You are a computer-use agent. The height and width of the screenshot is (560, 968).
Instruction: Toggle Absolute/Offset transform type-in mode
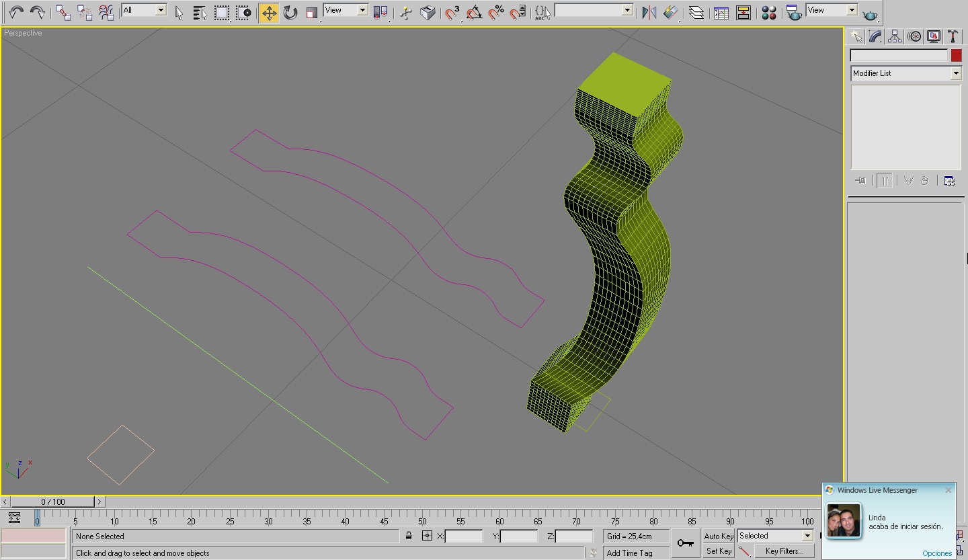[427, 536]
